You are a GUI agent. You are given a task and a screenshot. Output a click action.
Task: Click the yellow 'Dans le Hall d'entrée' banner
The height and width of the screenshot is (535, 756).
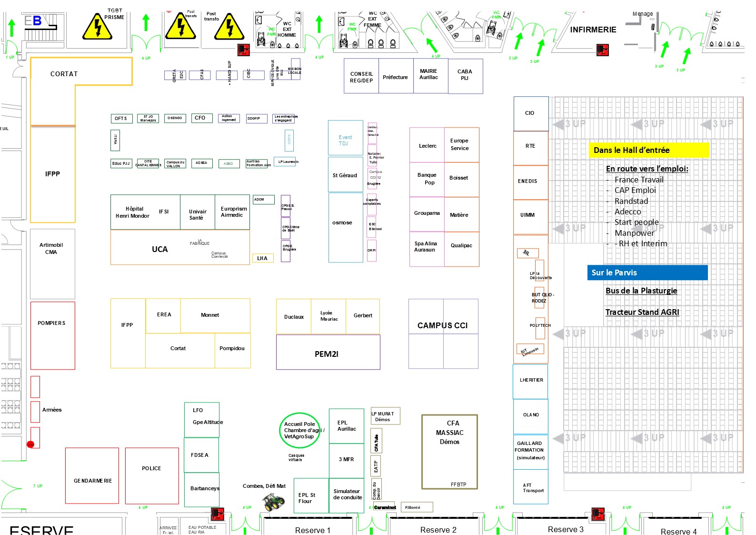649,150
